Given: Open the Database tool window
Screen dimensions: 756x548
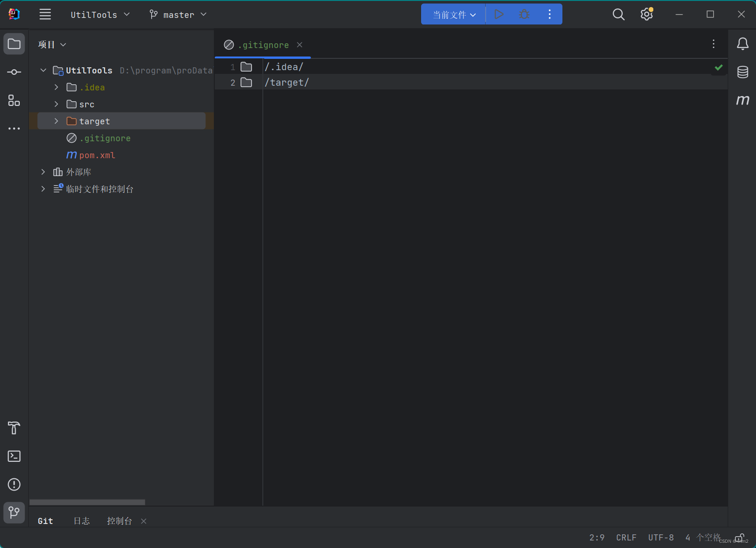Looking at the screenshot, I should (743, 72).
